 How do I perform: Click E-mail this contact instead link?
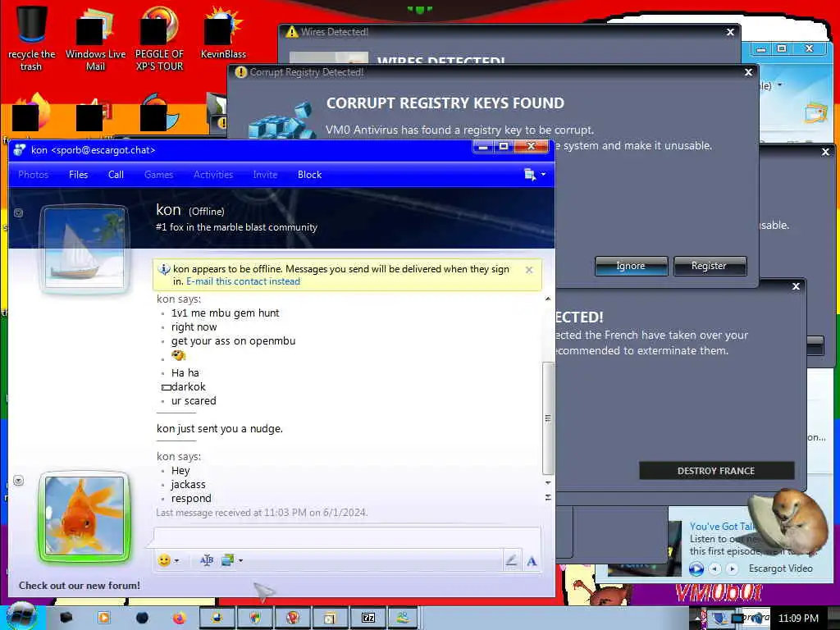(243, 282)
